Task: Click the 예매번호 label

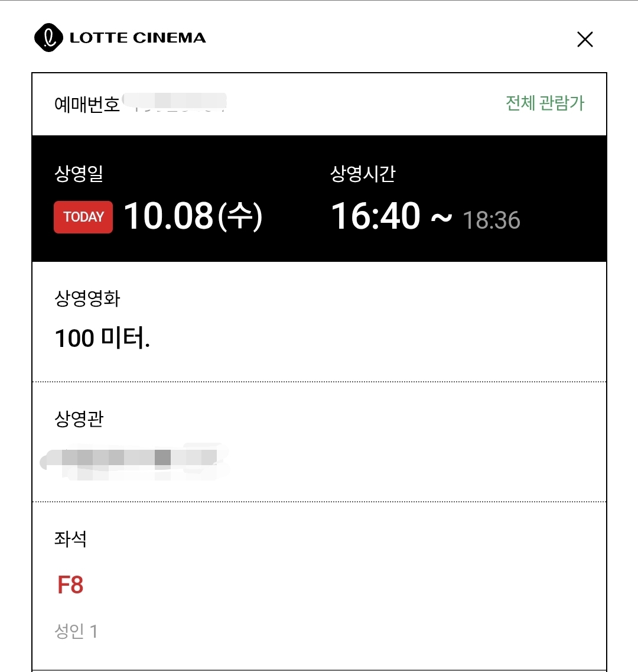Action: 87,105
